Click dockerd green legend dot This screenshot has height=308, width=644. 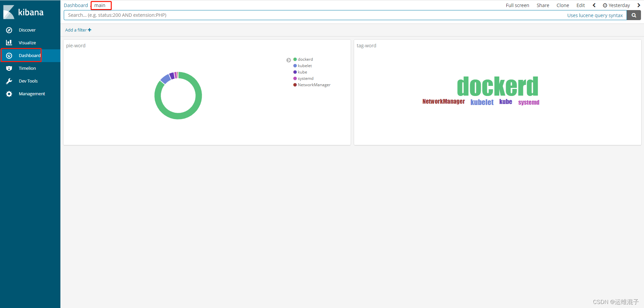point(295,59)
